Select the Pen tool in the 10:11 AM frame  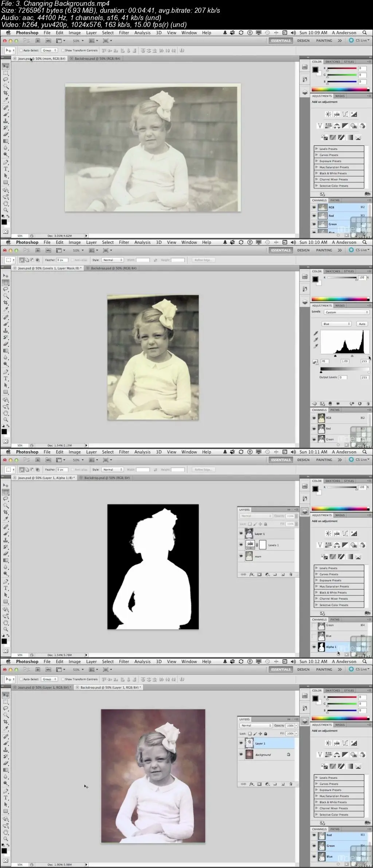(x=6, y=581)
